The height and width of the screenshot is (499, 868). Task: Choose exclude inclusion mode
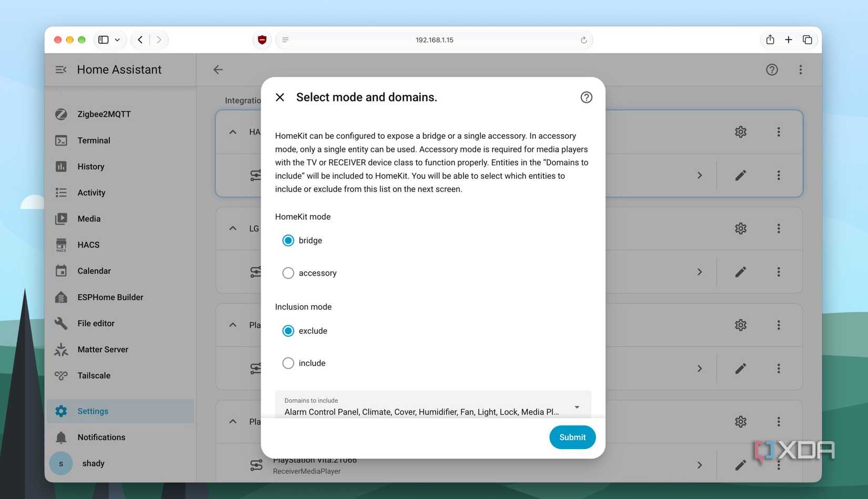click(x=288, y=331)
